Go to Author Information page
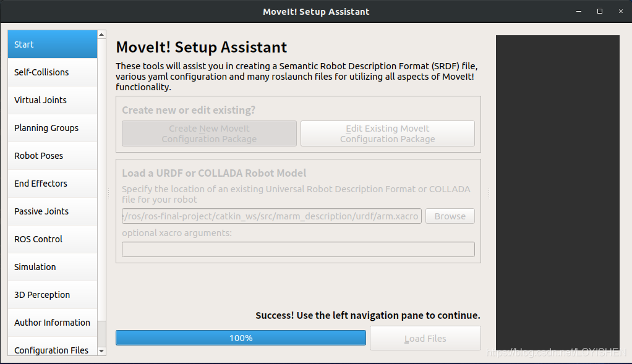Viewport: 632px width, 364px height. (x=53, y=323)
